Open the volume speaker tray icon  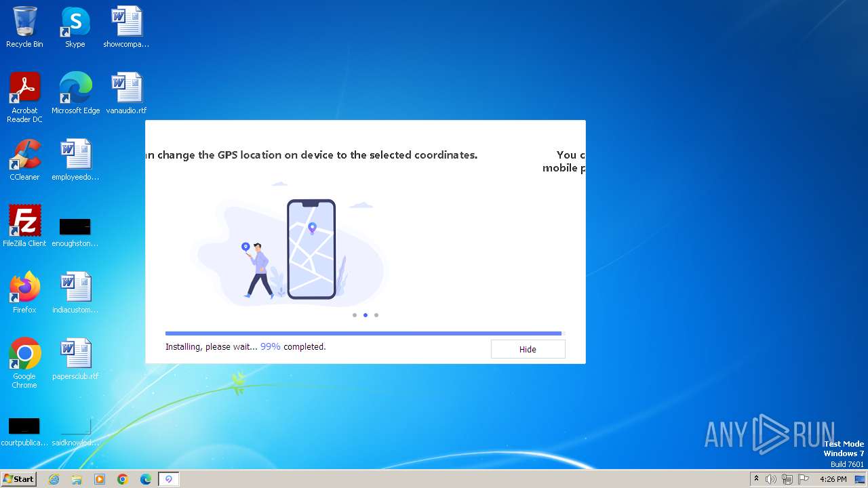(x=771, y=479)
